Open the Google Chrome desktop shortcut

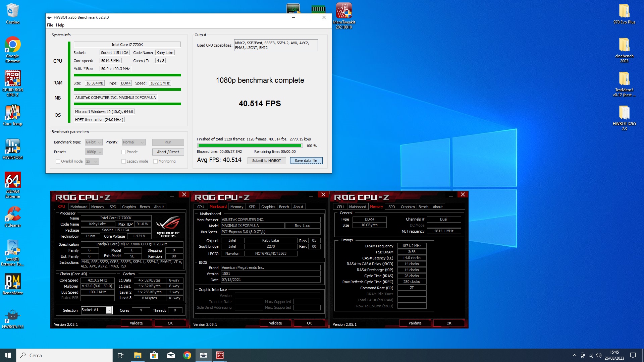[13, 50]
